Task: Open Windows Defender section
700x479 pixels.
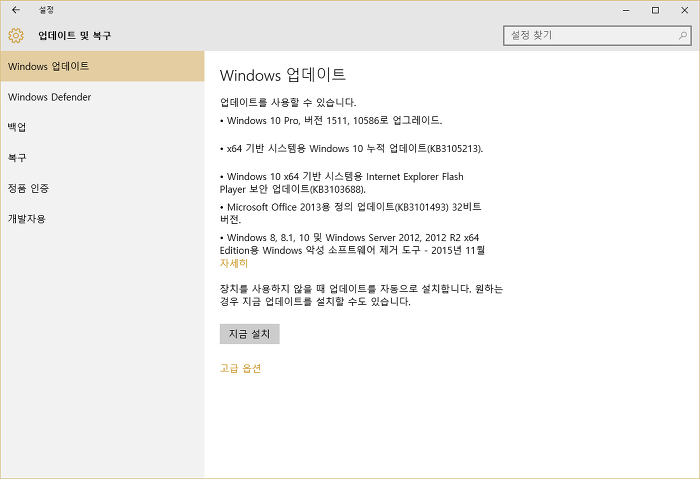Action: (x=102, y=97)
